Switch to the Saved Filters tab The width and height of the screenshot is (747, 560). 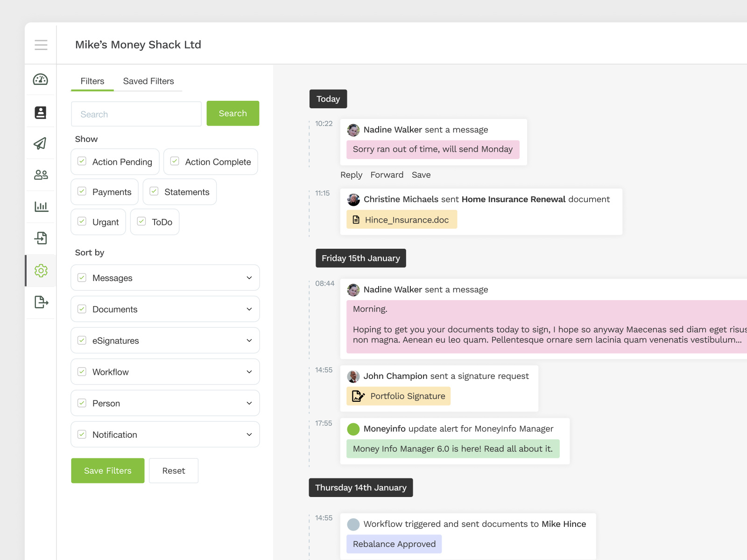tap(148, 81)
